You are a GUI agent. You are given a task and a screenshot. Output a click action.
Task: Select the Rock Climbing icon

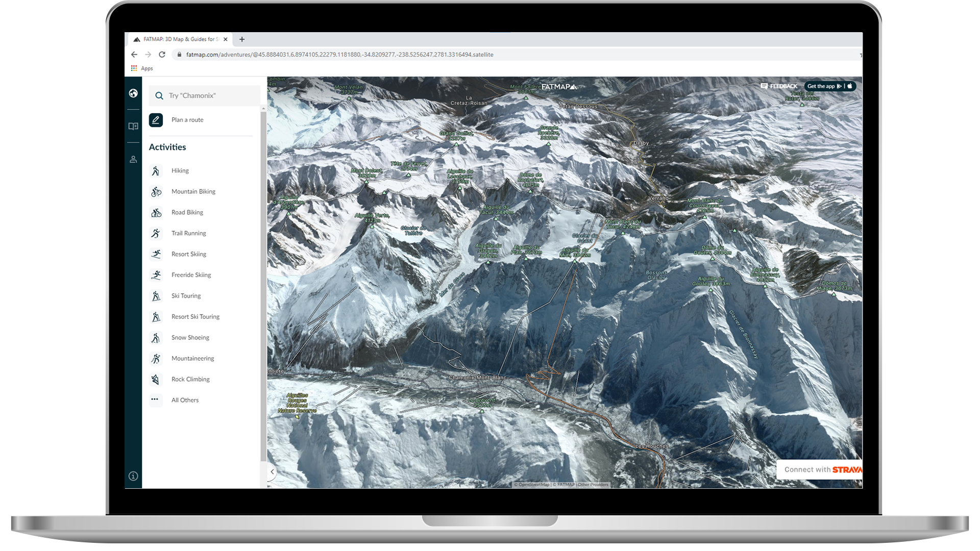[156, 379]
